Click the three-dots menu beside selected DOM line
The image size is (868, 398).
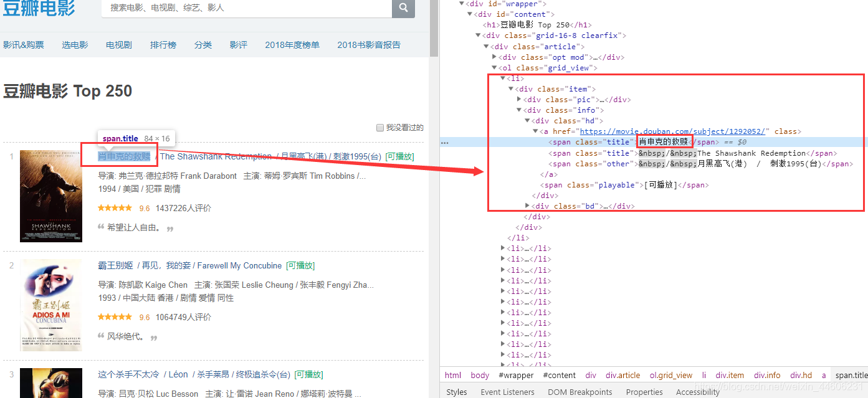[x=445, y=143]
